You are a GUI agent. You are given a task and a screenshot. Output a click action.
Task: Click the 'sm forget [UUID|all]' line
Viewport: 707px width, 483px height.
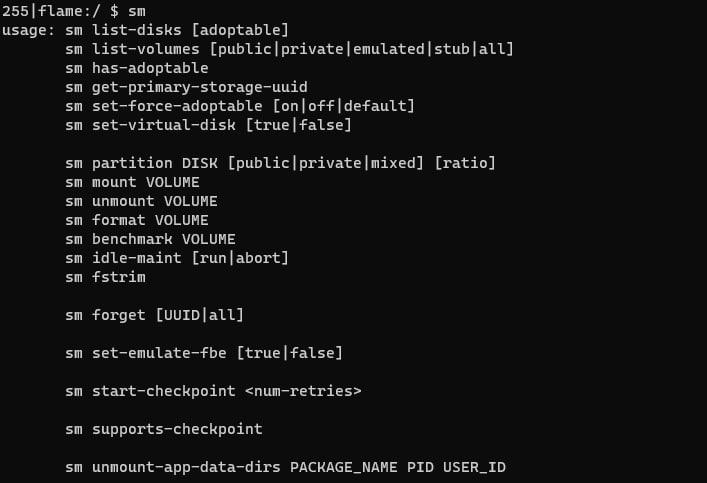tap(154, 315)
